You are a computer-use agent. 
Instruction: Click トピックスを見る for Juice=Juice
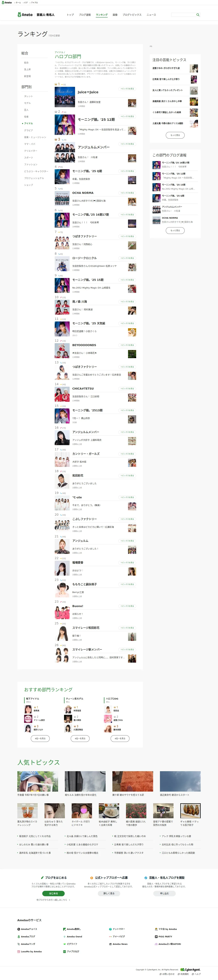pyautogui.click(x=127, y=89)
